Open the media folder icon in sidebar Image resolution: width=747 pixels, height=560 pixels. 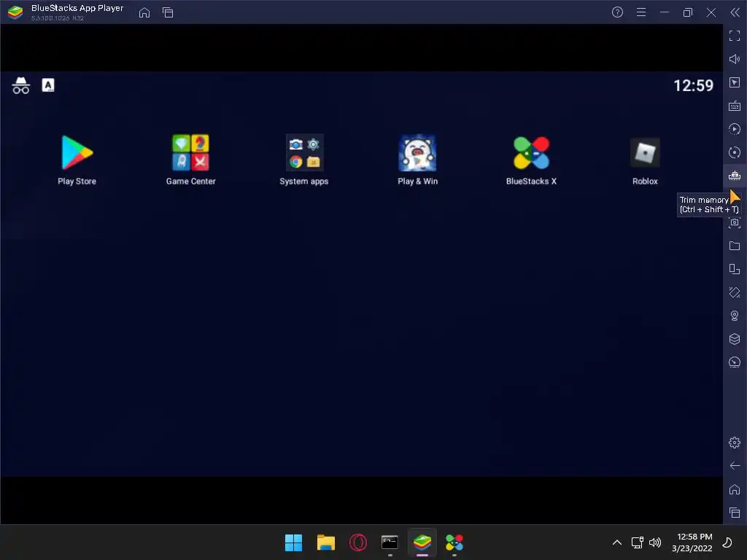[x=735, y=246]
